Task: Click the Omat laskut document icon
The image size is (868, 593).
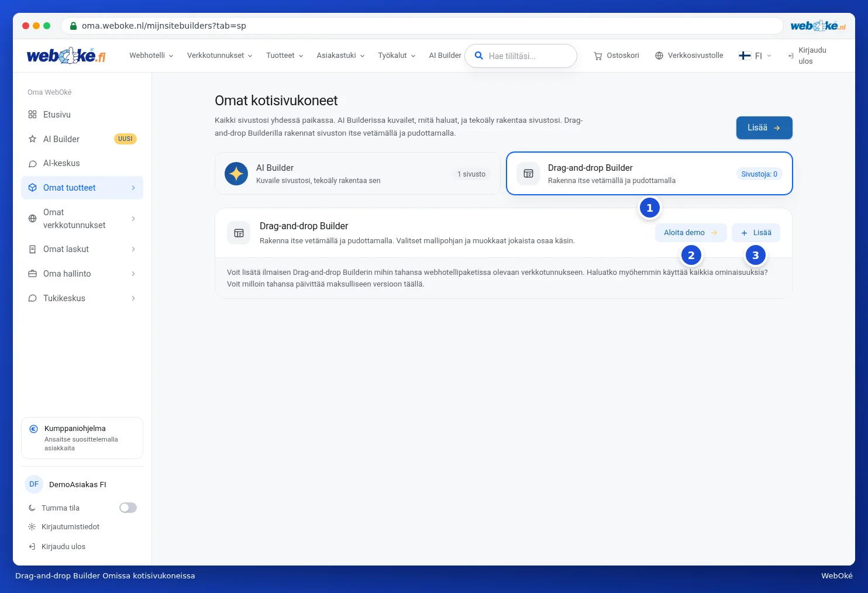Action: tap(33, 249)
